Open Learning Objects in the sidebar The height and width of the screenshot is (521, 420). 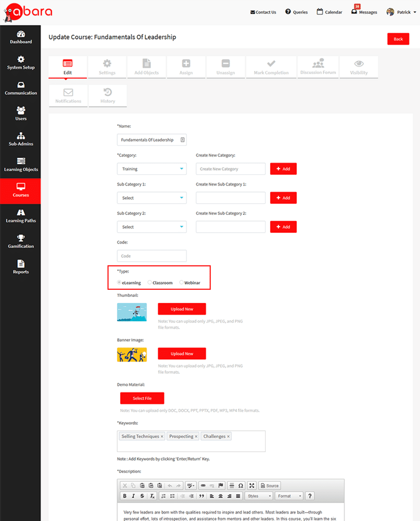[21, 165]
